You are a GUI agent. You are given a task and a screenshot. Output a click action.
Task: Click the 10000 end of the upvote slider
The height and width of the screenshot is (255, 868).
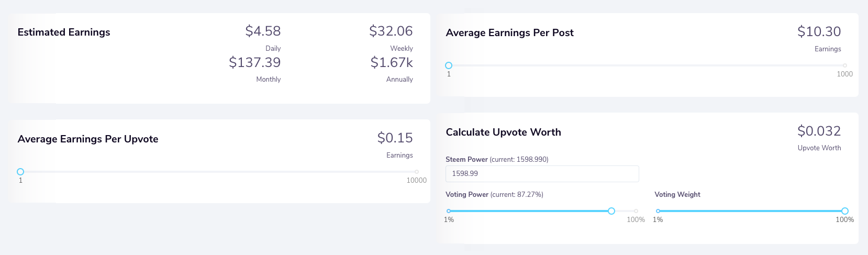tap(417, 172)
